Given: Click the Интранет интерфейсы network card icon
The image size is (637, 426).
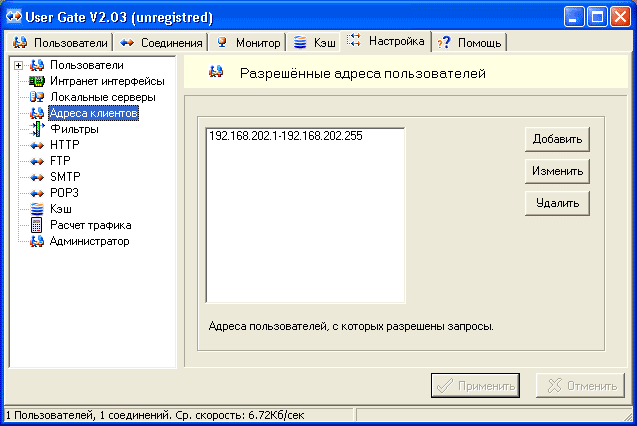Looking at the screenshot, I should coord(37,81).
